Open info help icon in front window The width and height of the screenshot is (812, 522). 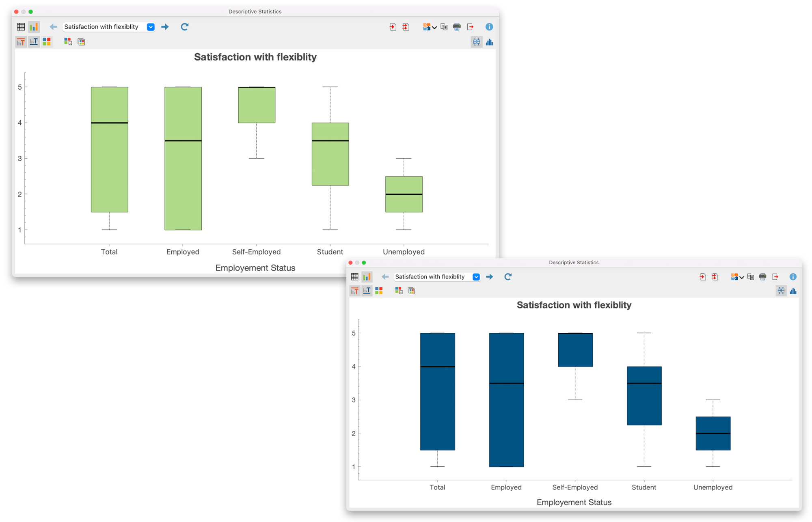pyautogui.click(x=793, y=277)
